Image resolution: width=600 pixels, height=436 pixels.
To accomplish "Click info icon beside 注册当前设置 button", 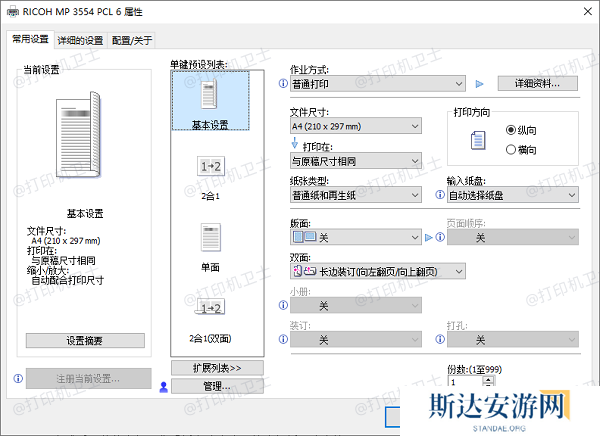I will pos(18,379).
